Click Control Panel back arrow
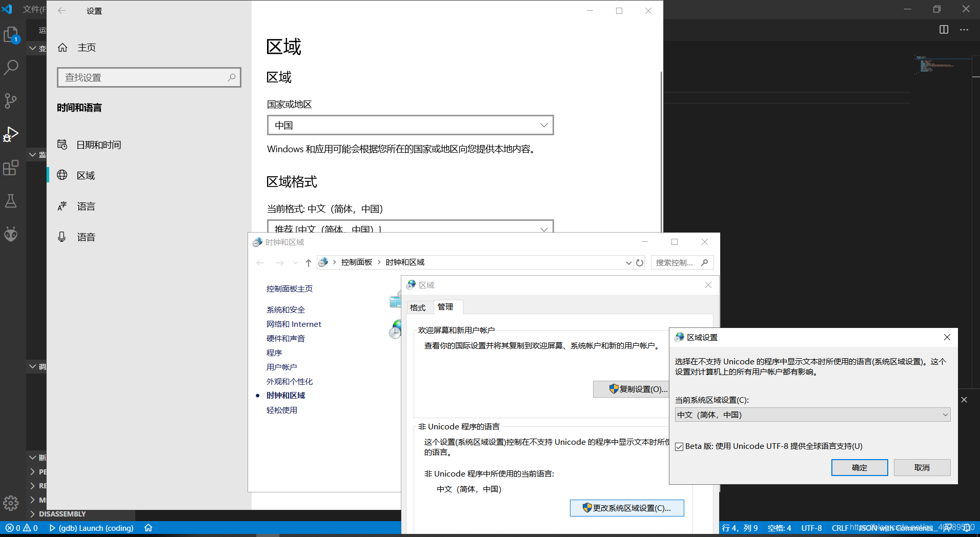 pos(260,262)
